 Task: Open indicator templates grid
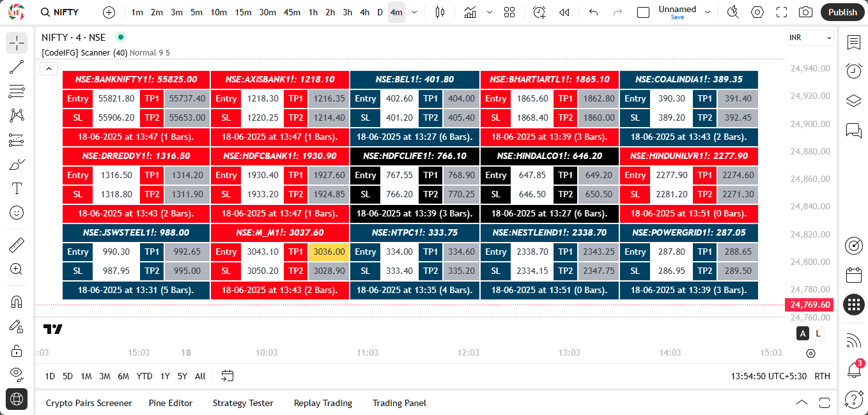coord(509,12)
